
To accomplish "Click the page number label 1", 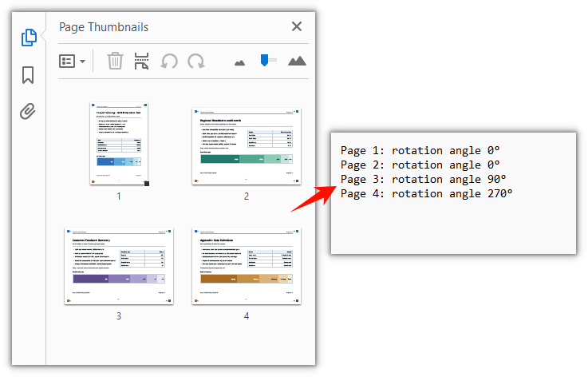I will pyautogui.click(x=119, y=196).
